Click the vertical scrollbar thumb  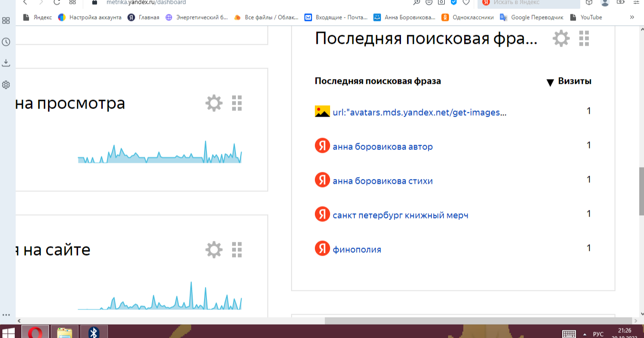pyautogui.click(x=641, y=191)
